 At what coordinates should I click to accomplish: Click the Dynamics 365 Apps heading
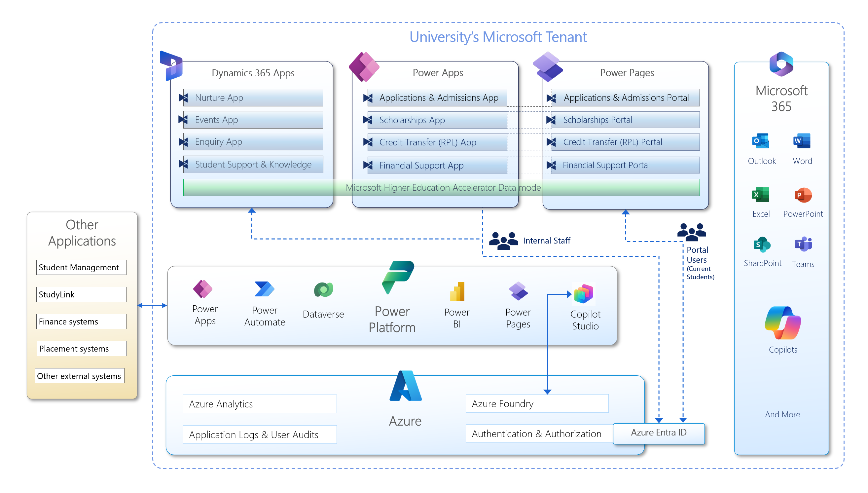click(253, 73)
